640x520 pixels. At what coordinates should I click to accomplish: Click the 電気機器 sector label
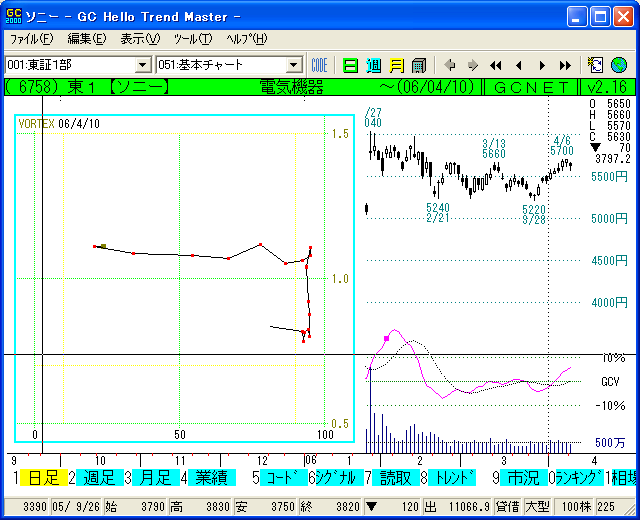[292, 87]
